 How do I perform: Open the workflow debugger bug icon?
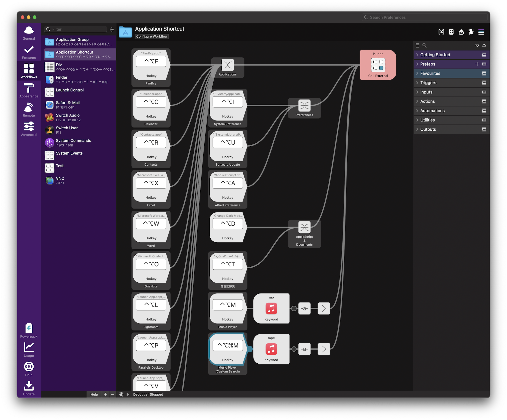(471, 32)
